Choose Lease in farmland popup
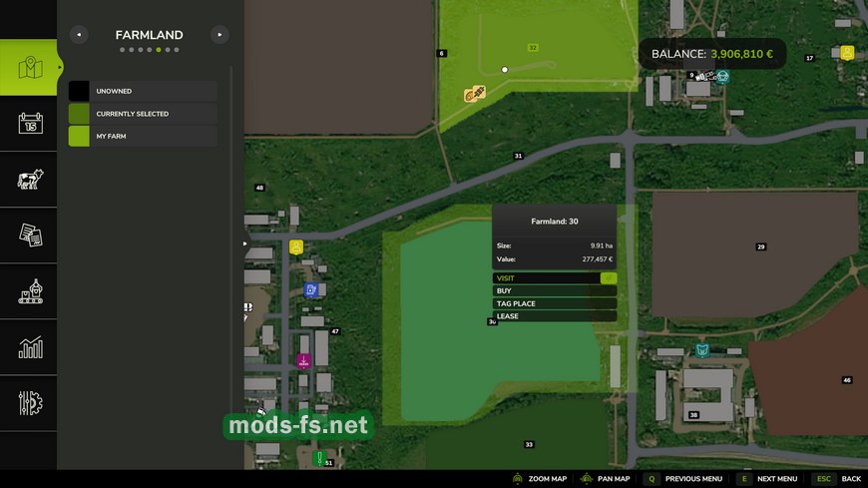This screenshot has height=488, width=868. tap(554, 316)
